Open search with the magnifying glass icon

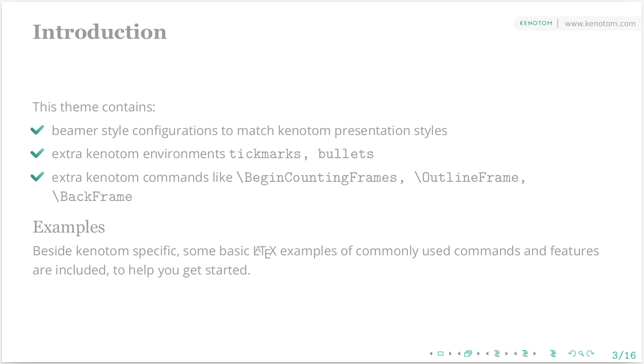[x=581, y=354]
